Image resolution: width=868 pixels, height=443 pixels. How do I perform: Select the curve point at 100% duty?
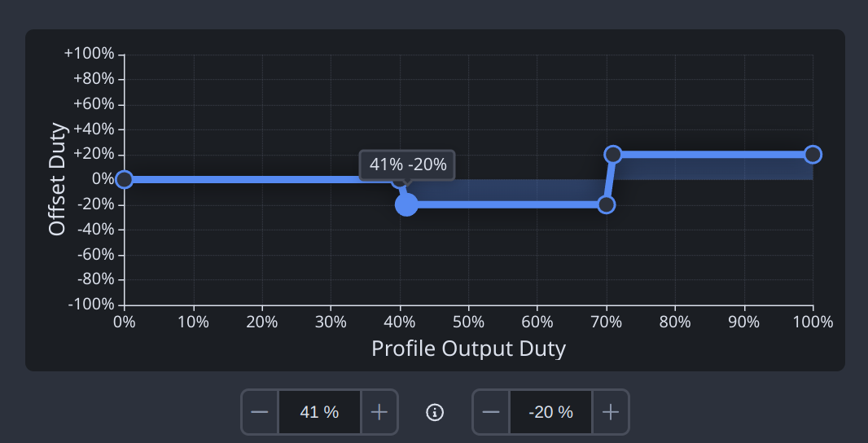(813, 155)
